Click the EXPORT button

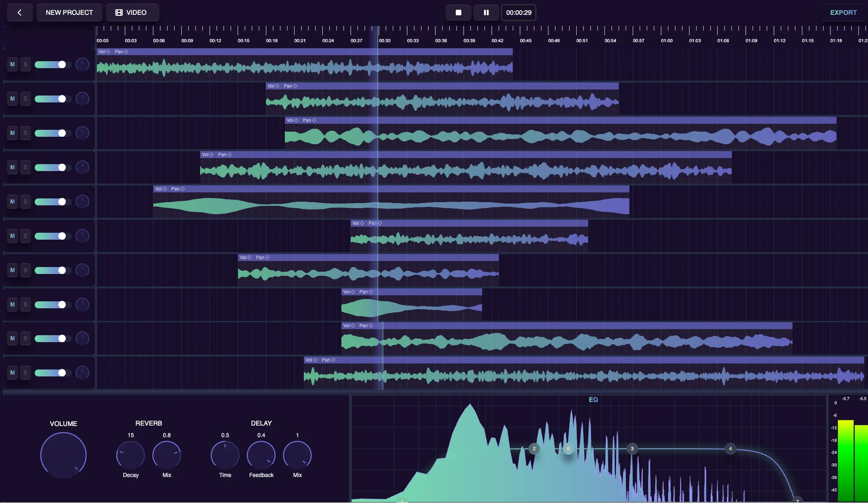click(843, 13)
